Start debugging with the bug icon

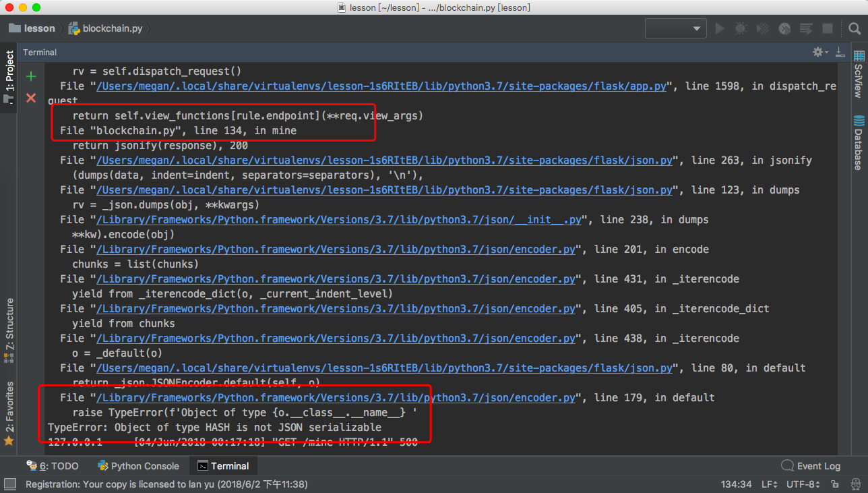(741, 28)
